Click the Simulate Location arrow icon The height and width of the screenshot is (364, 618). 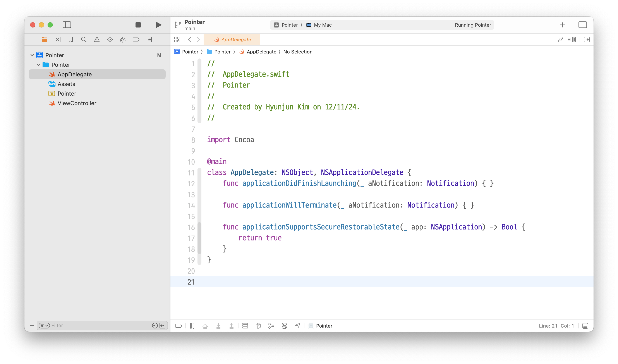click(x=297, y=326)
